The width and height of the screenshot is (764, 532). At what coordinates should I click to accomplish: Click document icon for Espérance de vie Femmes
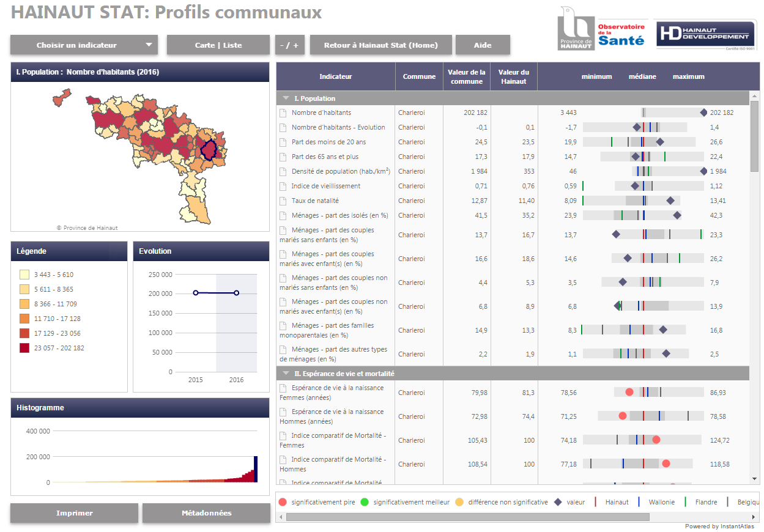[x=283, y=388]
